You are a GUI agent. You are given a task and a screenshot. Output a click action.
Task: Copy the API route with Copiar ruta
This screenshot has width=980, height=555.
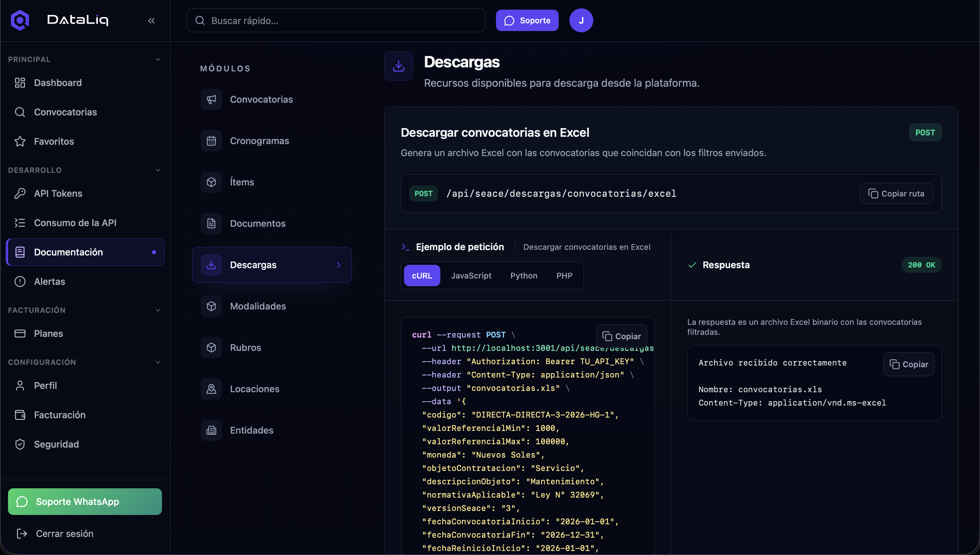click(896, 194)
